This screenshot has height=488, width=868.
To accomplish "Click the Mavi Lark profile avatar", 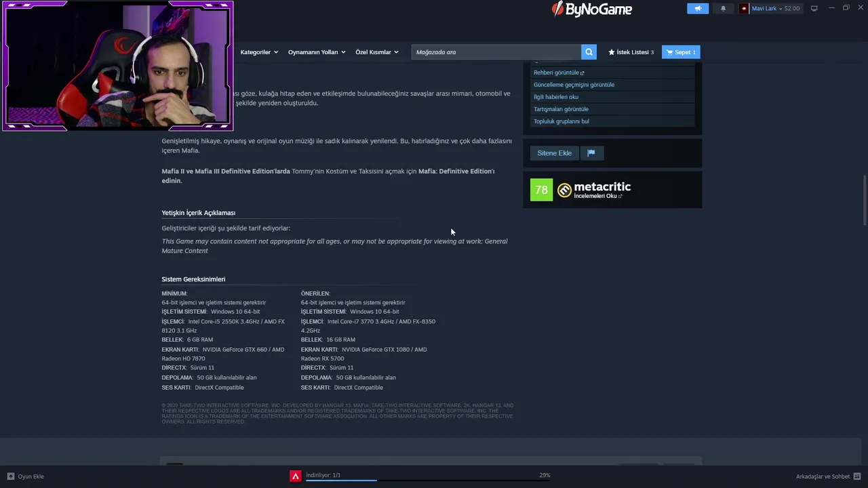I will point(744,8).
